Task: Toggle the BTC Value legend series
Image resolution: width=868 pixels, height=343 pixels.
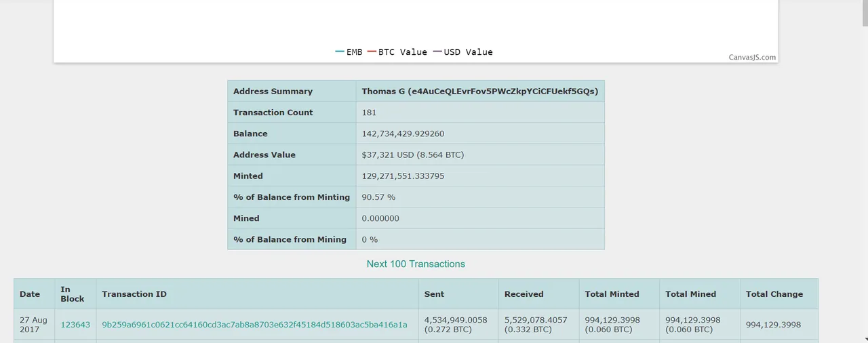Action: (397, 52)
